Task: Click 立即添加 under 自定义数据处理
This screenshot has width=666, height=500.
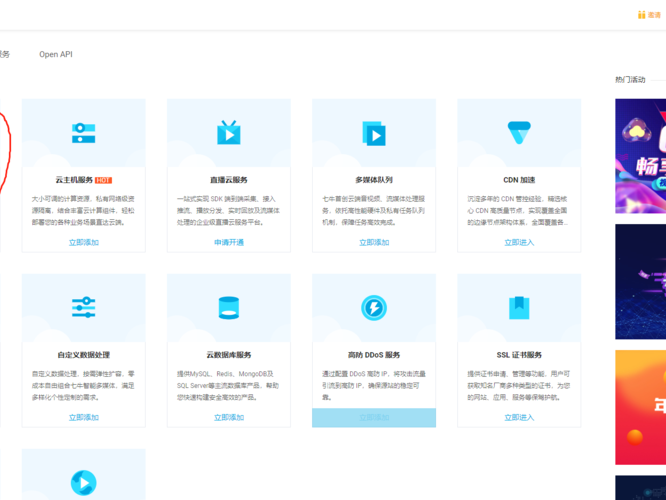Action: pyautogui.click(x=84, y=418)
